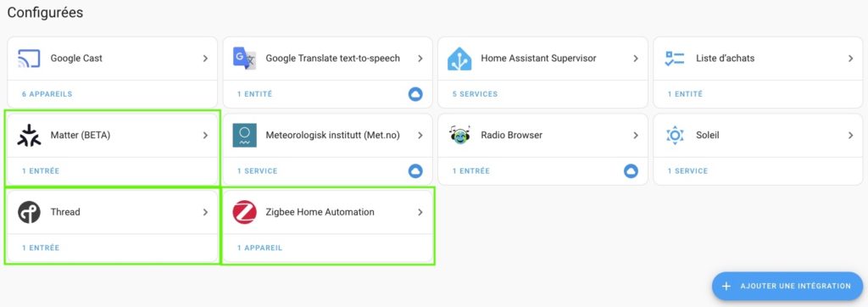The image size is (868, 307).
Task: Open 5 SERVICES under Supervisor
Action: (475, 94)
